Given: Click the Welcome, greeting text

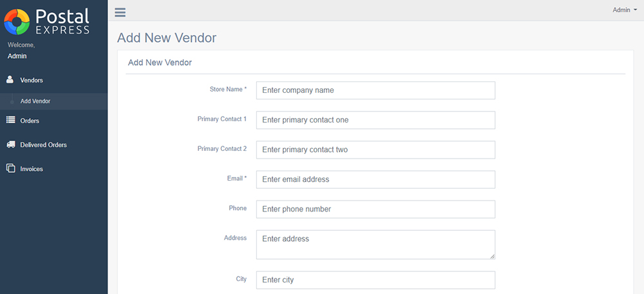Looking at the screenshot, I should (21, 45).
